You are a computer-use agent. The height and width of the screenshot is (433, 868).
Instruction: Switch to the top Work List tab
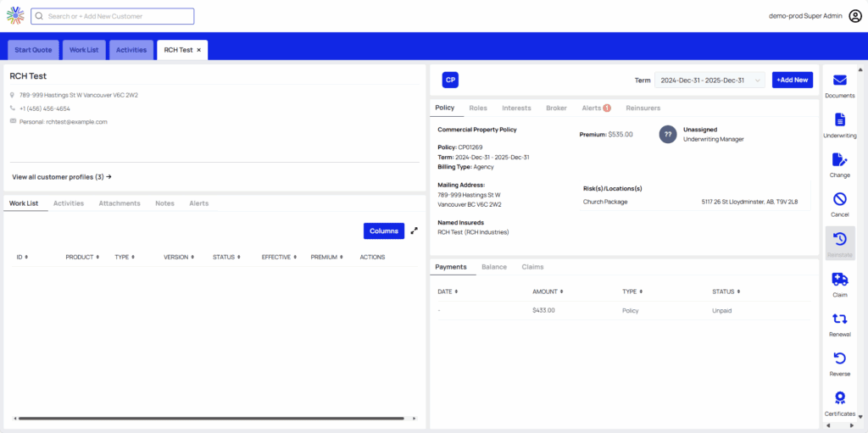(84, 50)
